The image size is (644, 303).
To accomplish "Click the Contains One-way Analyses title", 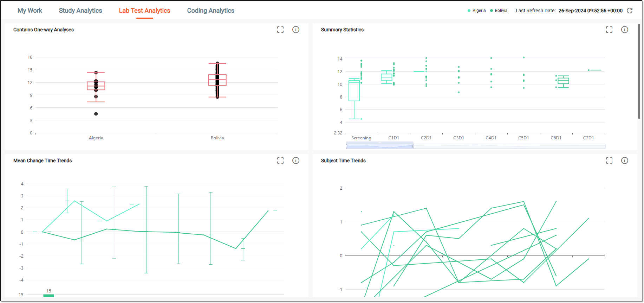I will [x=44, y=30].
